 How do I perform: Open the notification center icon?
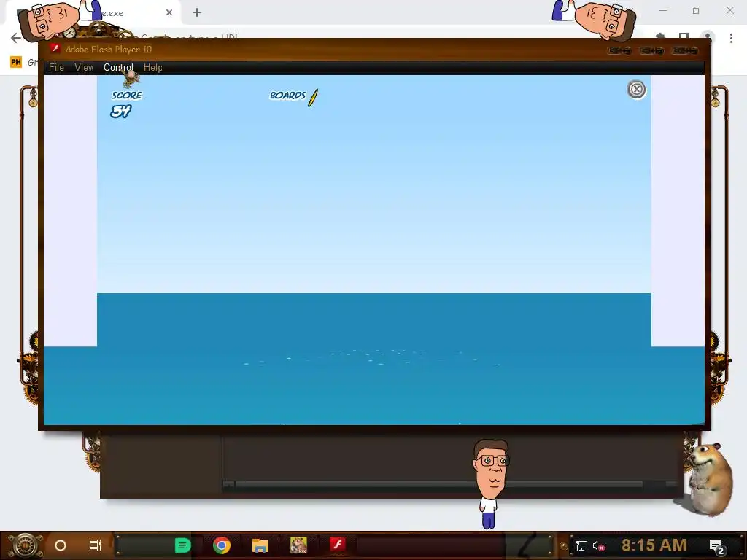coord(716,546)
